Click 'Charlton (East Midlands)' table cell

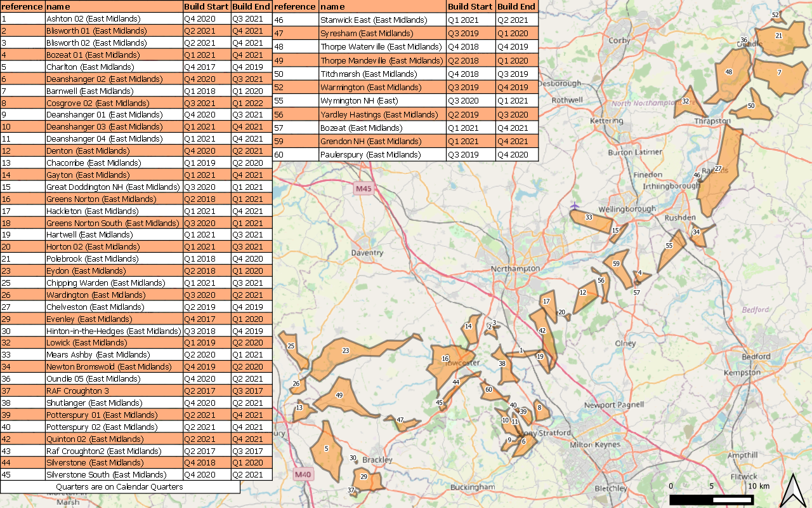coord(114,67)
